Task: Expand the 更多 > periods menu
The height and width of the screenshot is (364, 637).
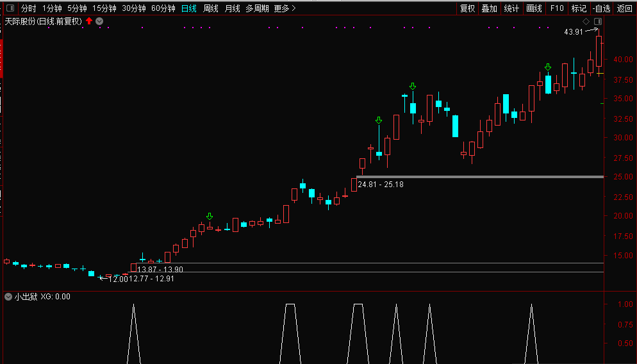Action: (x=285, y=8)
